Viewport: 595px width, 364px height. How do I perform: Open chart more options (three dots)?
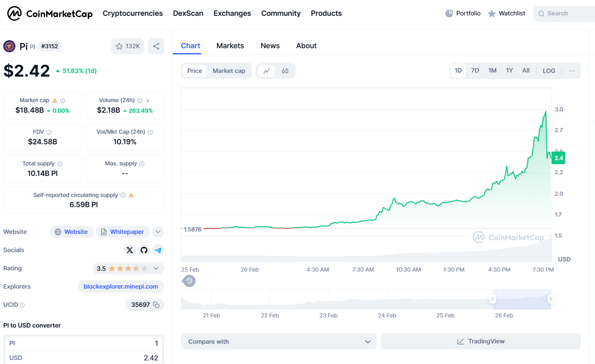[x=572, y=71]
